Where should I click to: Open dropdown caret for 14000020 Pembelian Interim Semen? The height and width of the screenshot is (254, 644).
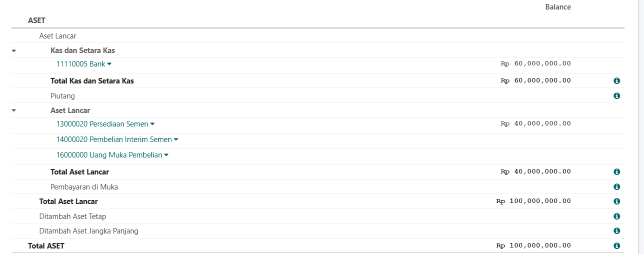pos(176,139)
